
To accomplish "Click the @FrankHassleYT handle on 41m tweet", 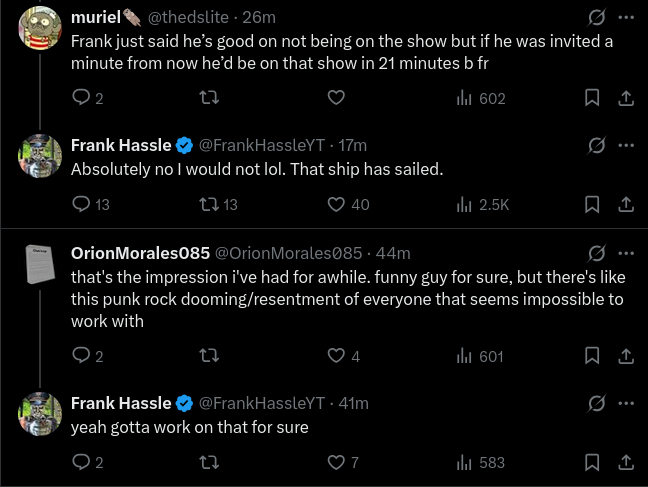I will tap(262, 403).
